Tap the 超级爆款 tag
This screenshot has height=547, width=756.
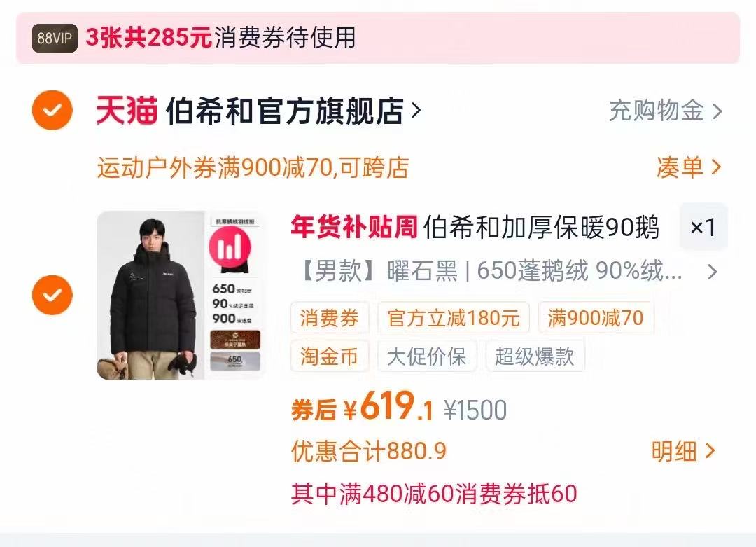click(x=535, y=356)
